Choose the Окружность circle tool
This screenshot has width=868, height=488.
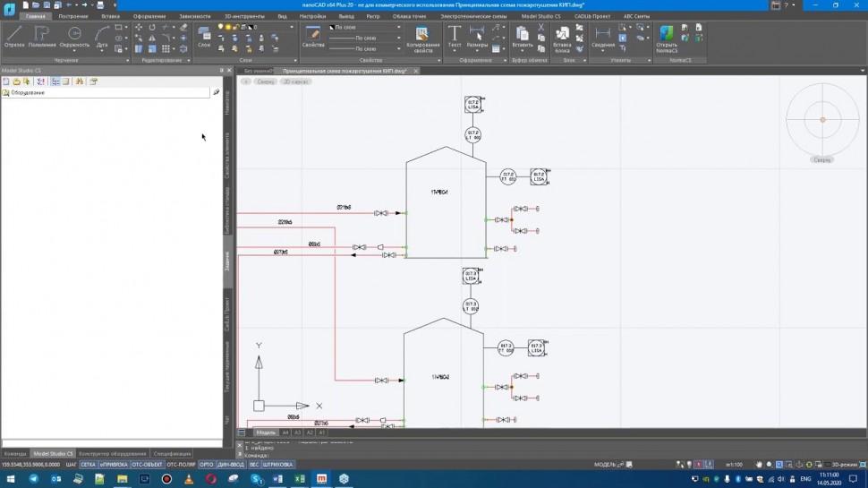click(x=74, y=36)
